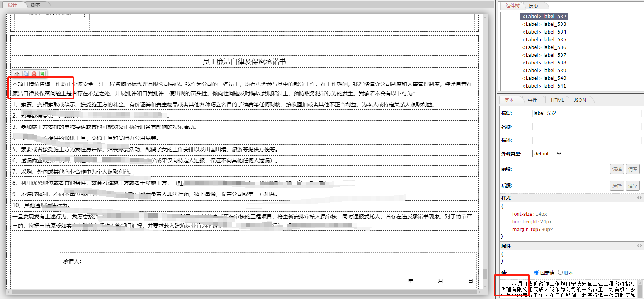Select label_534 in the component tree

click(544, 32)
